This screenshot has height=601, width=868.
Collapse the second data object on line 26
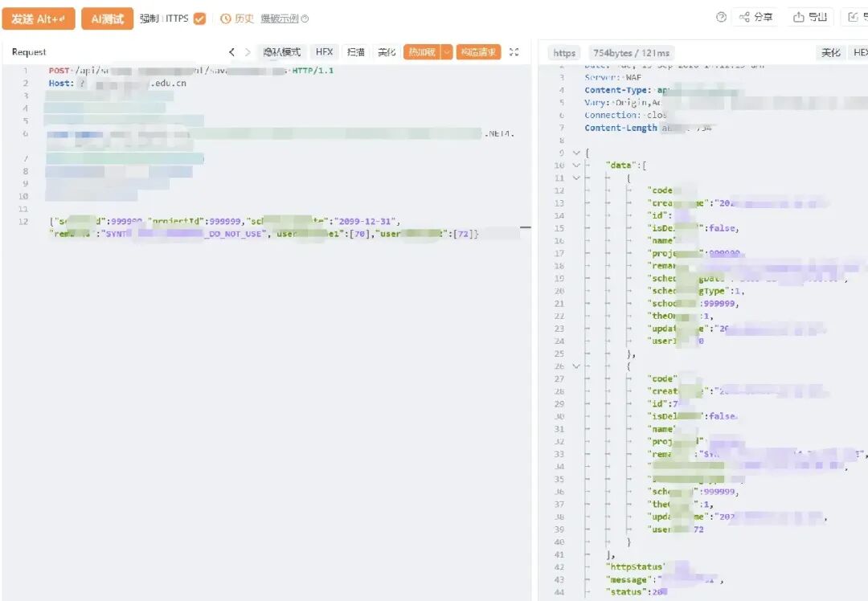click(x=576, y=366)
